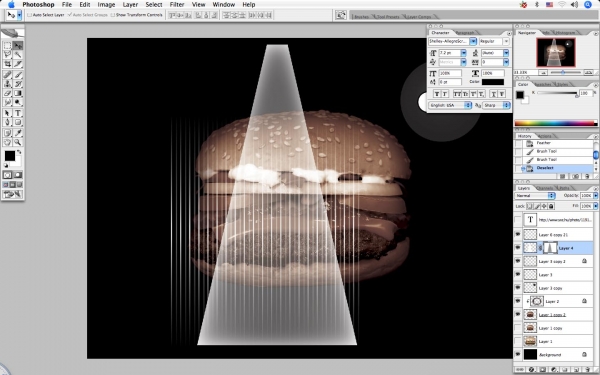This screenshot has width=600, height=375.
Task: Toggle Auto Select Layer checkbox
Action: pyautogui.click(x=29, y=15)
